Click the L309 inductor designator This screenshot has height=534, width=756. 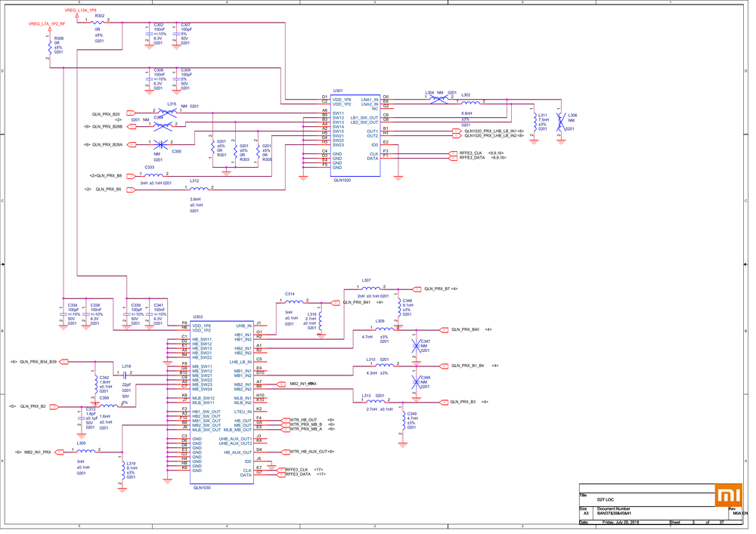point(380,321)
